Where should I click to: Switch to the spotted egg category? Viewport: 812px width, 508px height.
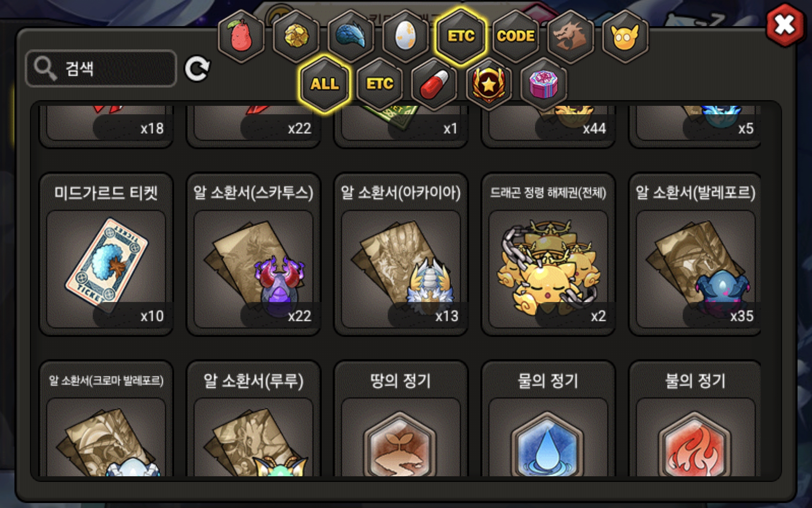pyautogui.click(x=406, y=36)
